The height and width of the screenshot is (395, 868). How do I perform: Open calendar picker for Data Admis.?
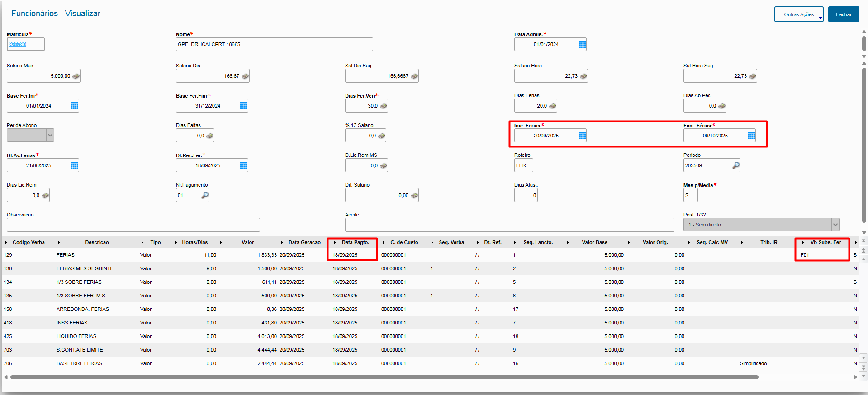pos(582,44)
